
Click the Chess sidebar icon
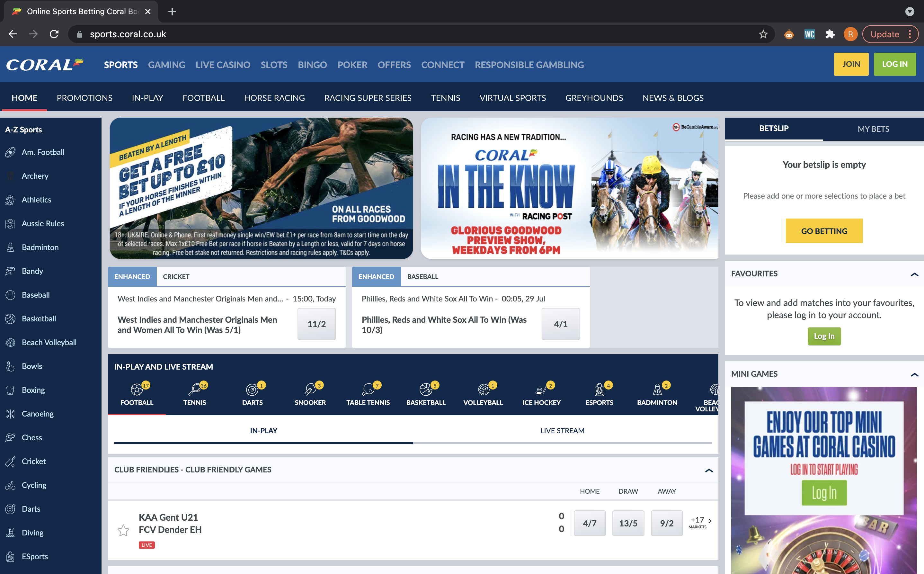click(x=10, y=438)
